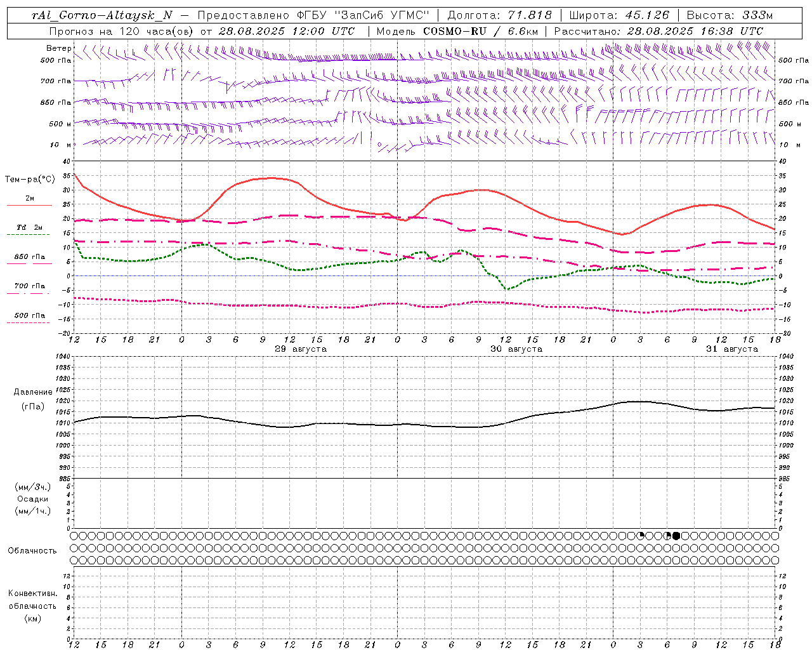The height and width of the screenshot is (650, 812).
Task: Click the 31 августа date label
Action: coord(732,349)
